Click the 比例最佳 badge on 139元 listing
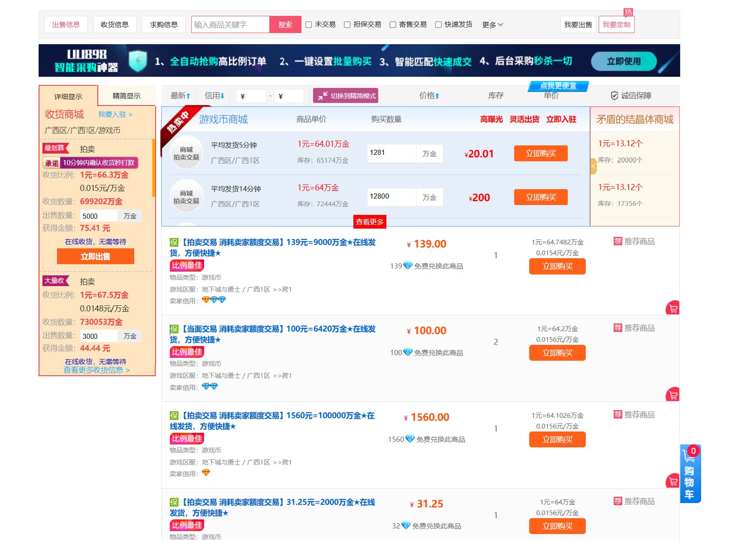Screen dimensions: 756x540 (x=187, y=265)
